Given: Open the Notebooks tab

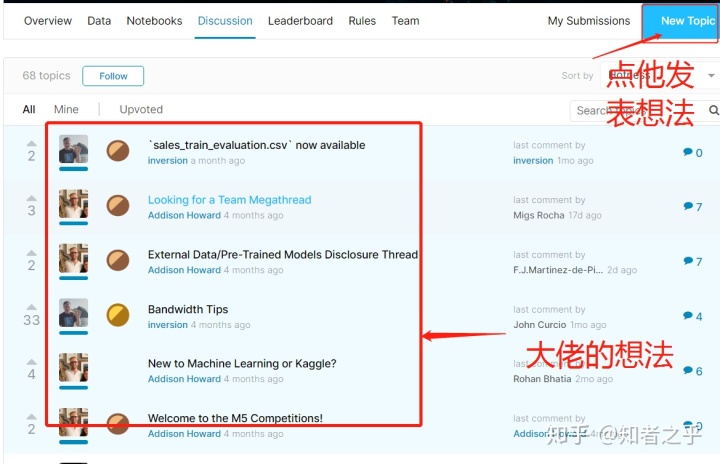Looking at the screenshot, I should pos(154,21).
